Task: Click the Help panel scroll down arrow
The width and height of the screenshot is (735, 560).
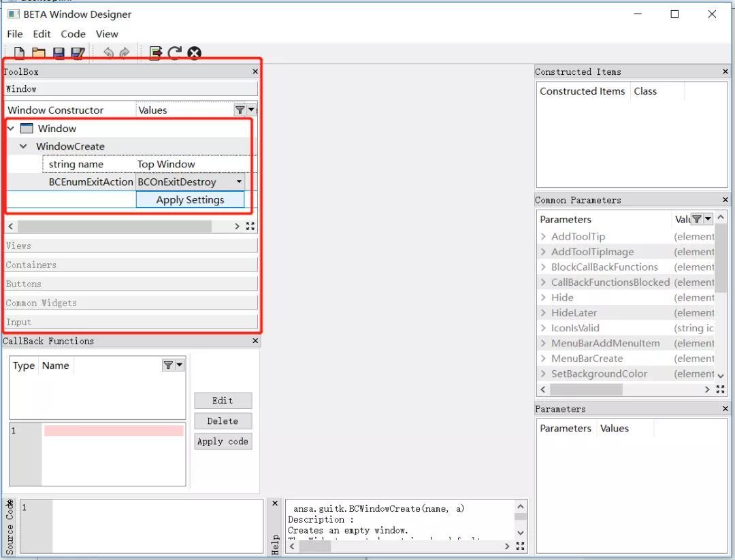Action: pos(521,533)
